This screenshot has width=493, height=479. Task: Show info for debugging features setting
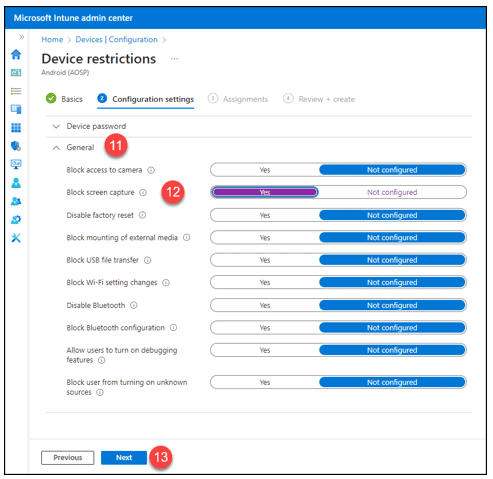[x=102, y=360]
